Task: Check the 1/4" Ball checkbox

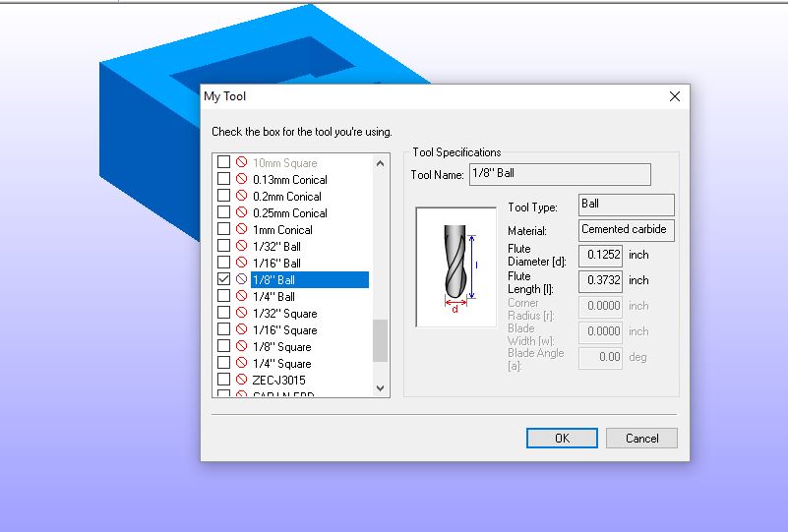Action: click(223, 296)
